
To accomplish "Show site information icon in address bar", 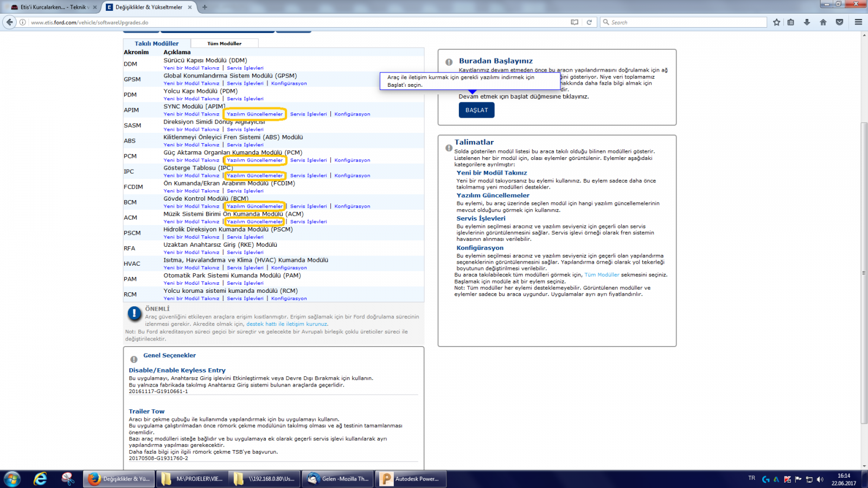I will click(23, 22).
